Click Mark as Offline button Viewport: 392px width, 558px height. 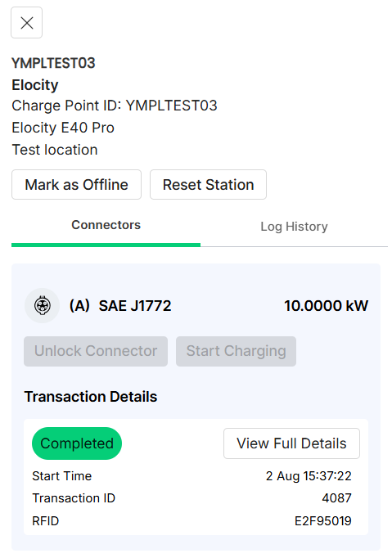coord(77,185)
